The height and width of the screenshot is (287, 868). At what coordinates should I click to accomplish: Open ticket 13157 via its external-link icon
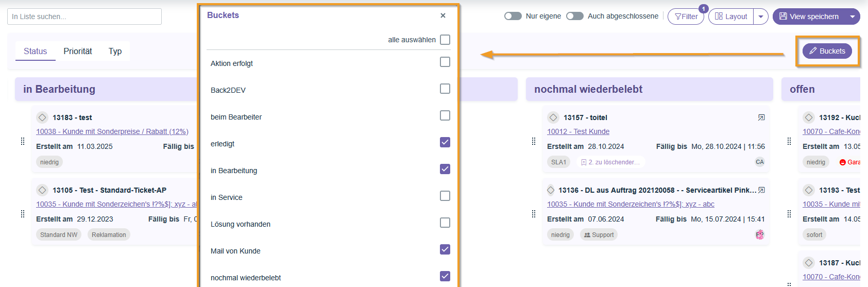coord(761,117)
